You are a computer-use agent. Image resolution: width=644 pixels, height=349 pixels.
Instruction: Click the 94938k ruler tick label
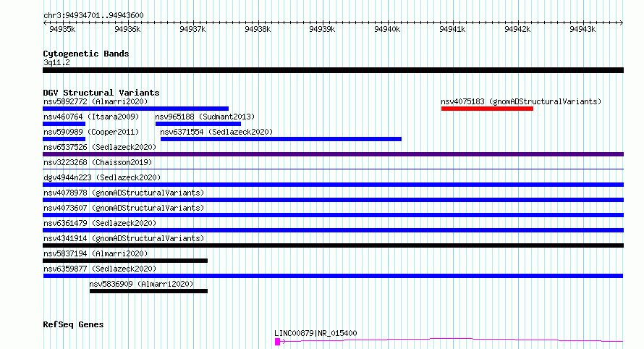point(258,29)
